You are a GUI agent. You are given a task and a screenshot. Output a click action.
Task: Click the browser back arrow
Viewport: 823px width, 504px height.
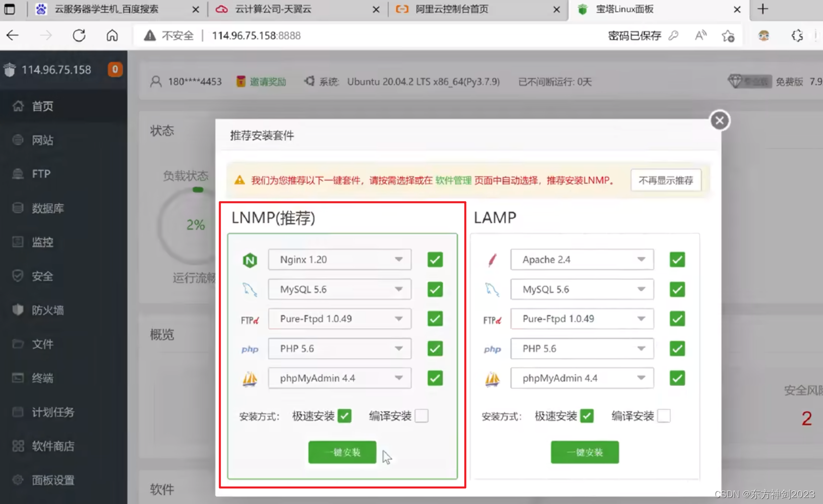coord(13,35)
